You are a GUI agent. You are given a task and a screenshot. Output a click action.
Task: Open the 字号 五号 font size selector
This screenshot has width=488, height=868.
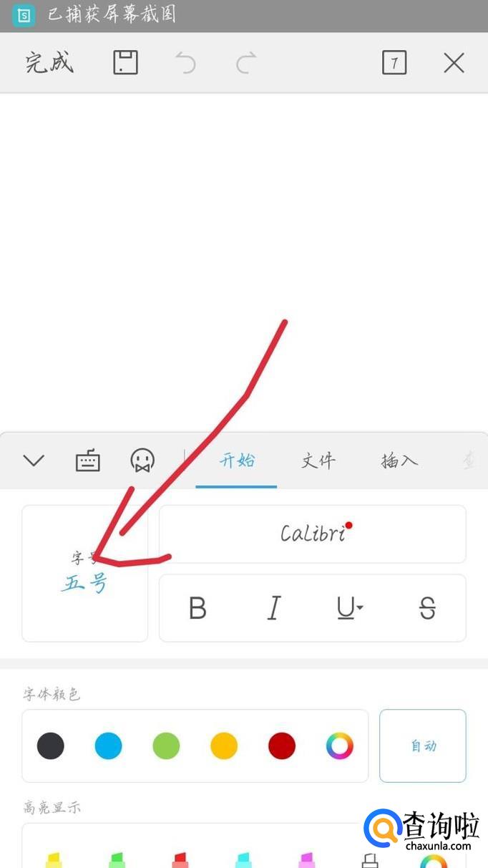[x=84, y=574]
